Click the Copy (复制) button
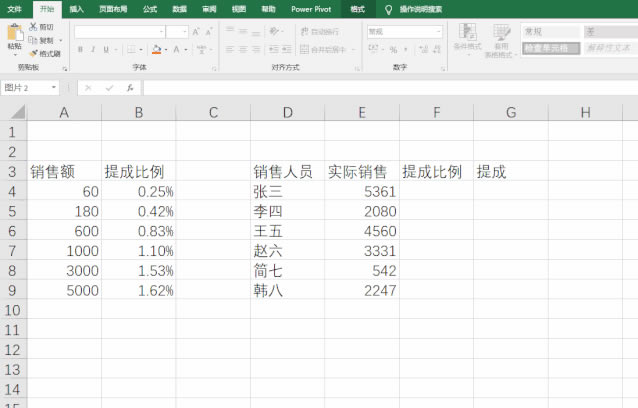 pyautogui.click(x=41, y=40)
